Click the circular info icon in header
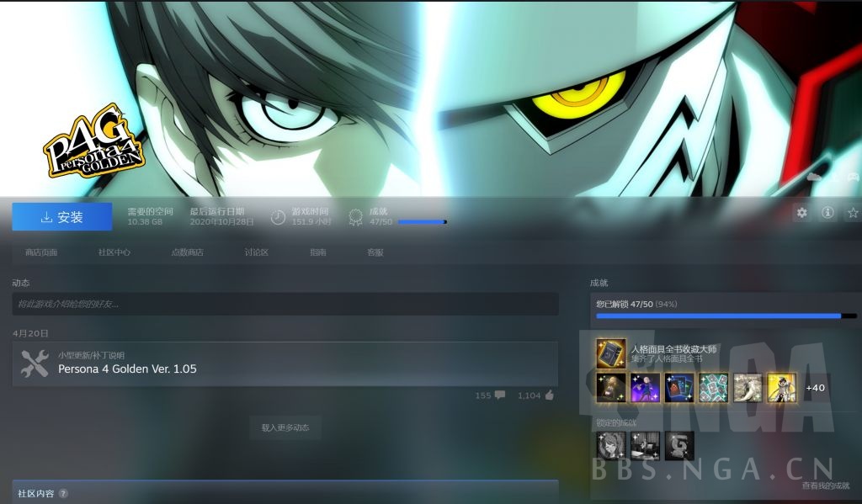The width and height of the screenshot is (862, 504). (x=827, y=213)
